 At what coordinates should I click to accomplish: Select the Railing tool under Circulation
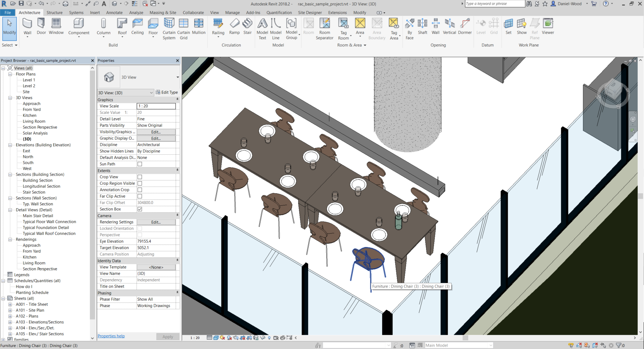[218, 27]
